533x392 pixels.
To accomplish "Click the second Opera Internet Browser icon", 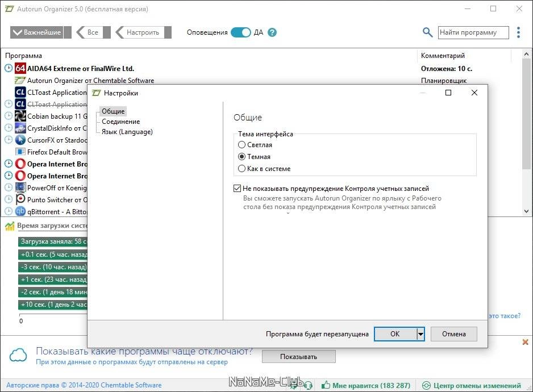I will point(20,176).
